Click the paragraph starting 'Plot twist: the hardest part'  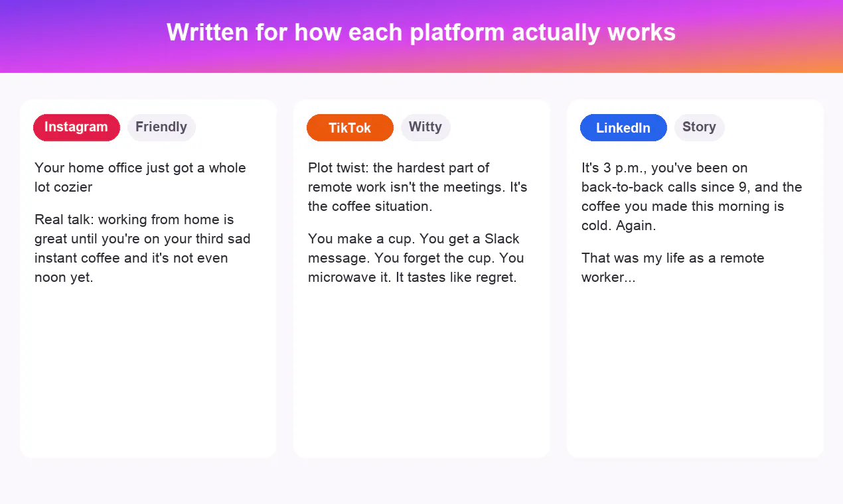[418, 187]
